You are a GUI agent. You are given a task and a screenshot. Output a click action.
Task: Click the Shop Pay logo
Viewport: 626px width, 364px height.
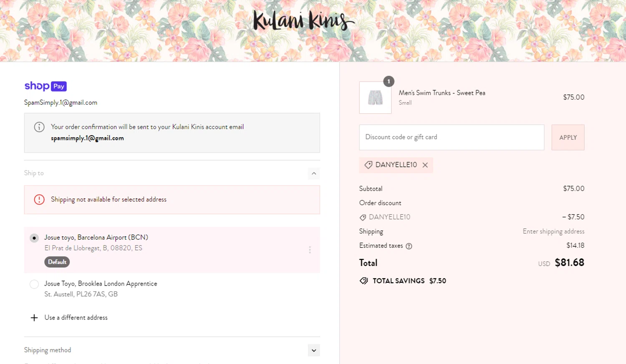pos(45,86)
